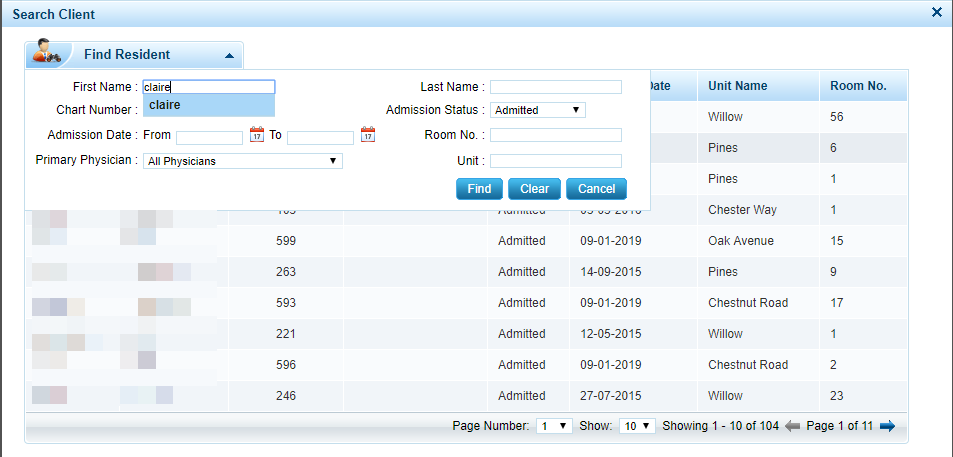
Task: Click into the Last Name field
Action: click(555, 87)
